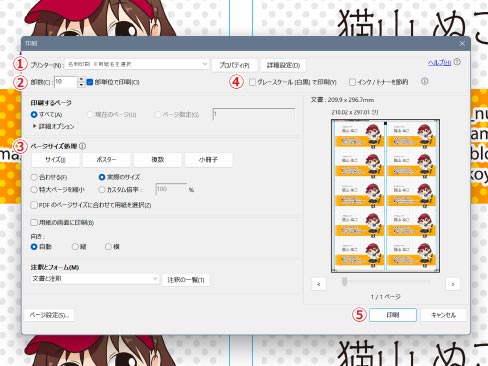Viewport: 488px width, 366px height.
Task: Decrease the copies count with the down arrow
Action: click(x=81, y=85)
